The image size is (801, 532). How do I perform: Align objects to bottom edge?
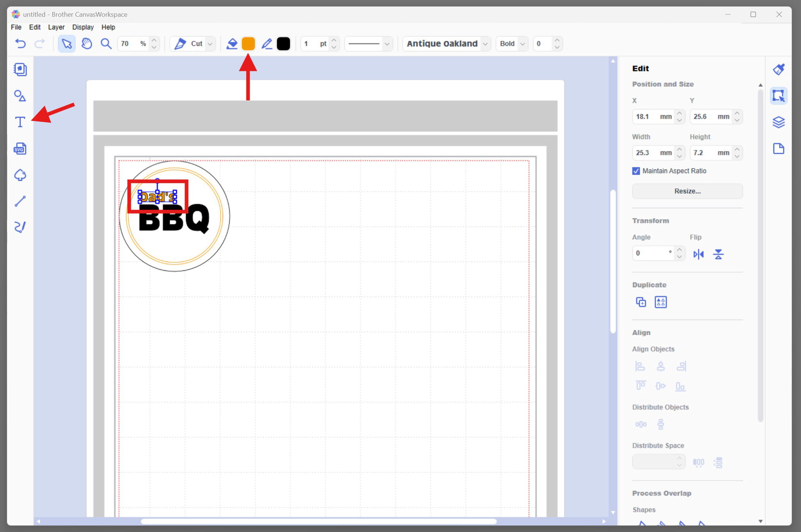(681, 386)
